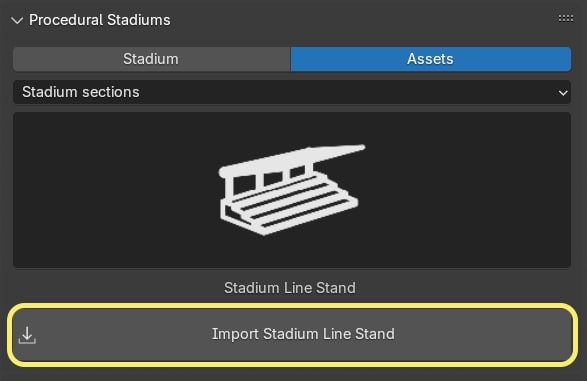Click the empty area right of the stand preview
This screenshot has height=381, width=587.
coord(468,190)
